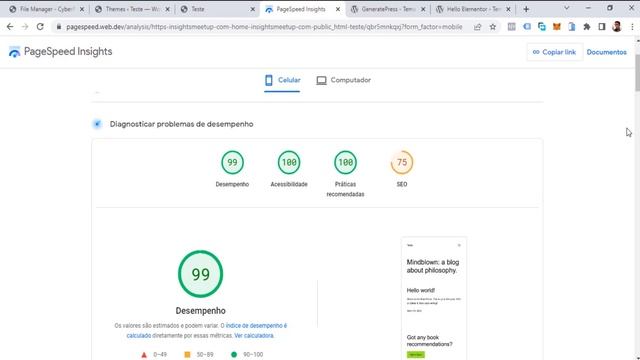
Task: Close the PageSpeed Insights tab
Action: pyautogui.click(x=338, y=9)
